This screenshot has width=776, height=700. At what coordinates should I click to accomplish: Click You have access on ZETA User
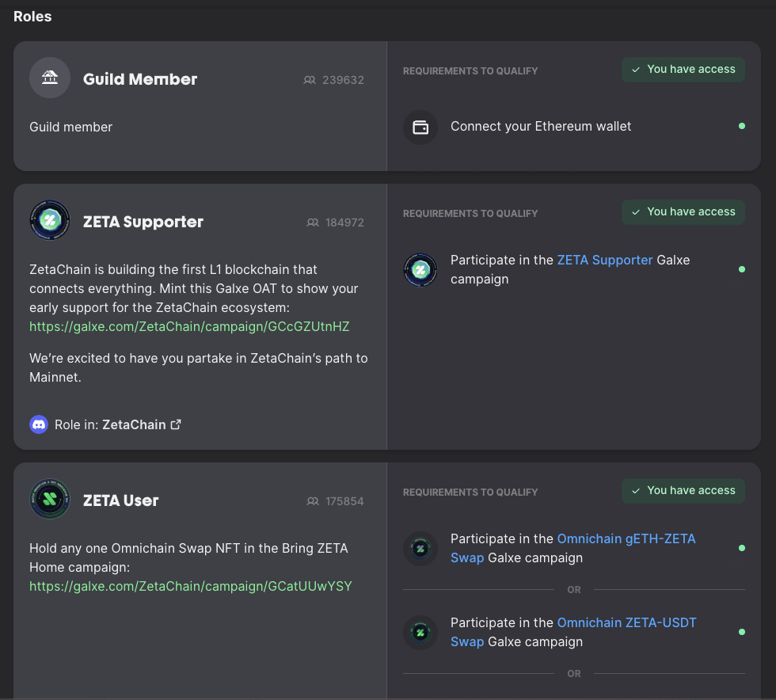click(x=683, y=490)
